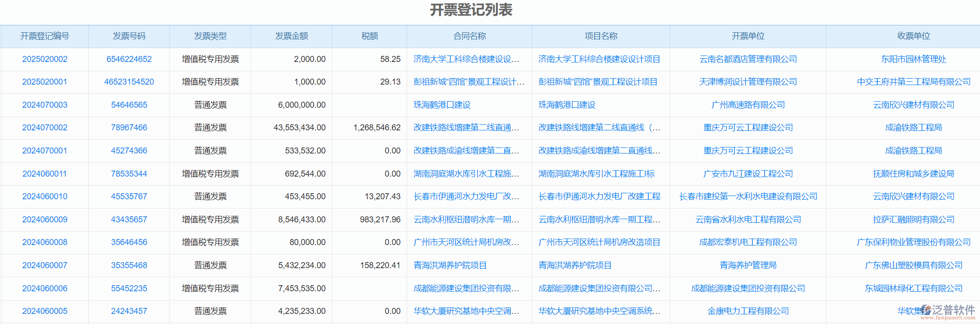Click the 收票单位 column header
The image size is (980, 325).
[x=913, y=36]
